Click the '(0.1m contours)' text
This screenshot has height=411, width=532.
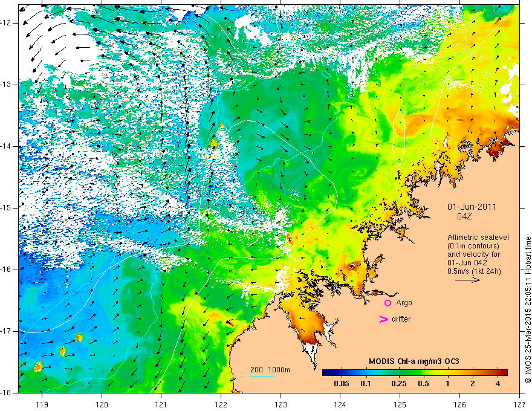[473, 246]
